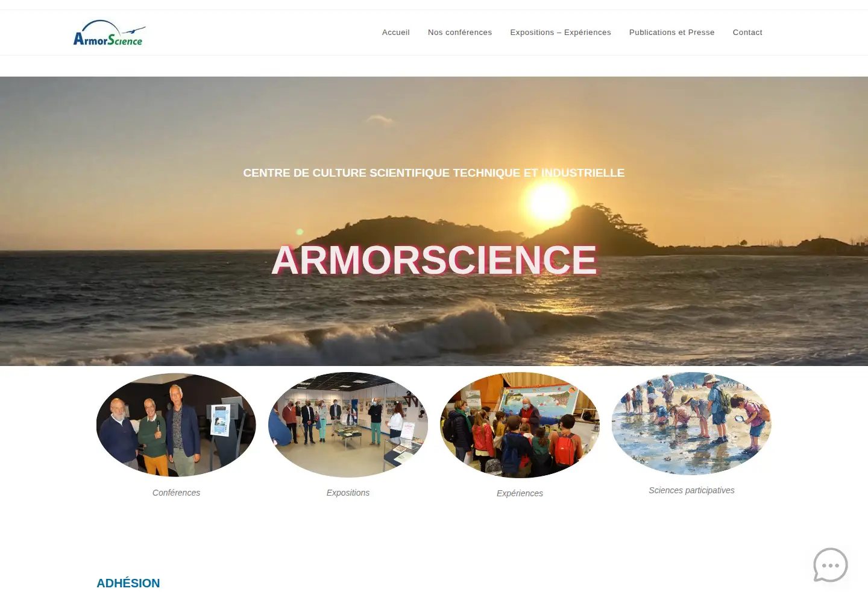Go to Accueil menu item
Screen dimensions: 868x603
click(x=396, y=33)
